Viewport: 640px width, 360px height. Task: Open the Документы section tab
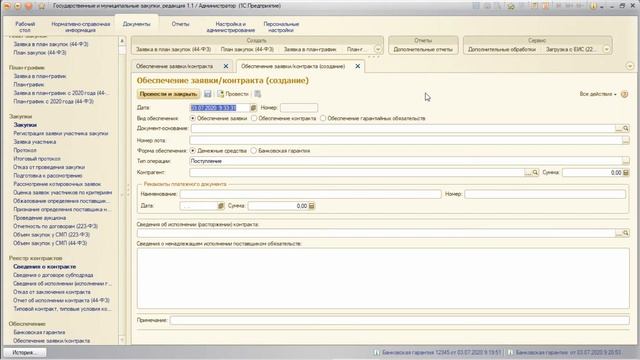click(136, 24)
